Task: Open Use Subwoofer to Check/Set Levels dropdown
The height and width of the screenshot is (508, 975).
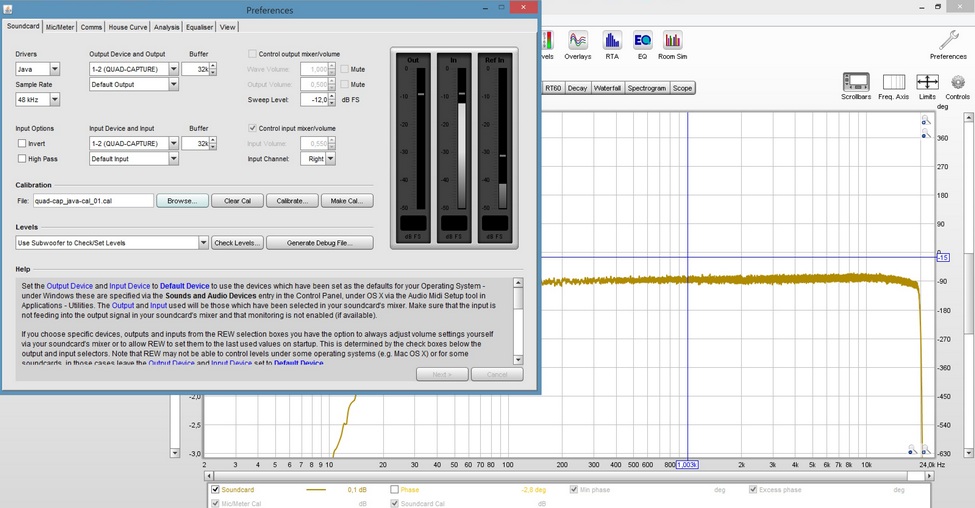Action: coord(203,242)
